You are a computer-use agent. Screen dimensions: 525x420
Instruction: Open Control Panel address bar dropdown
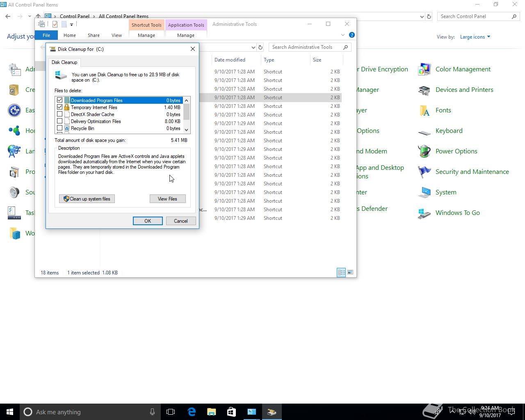tap(422, 16)
